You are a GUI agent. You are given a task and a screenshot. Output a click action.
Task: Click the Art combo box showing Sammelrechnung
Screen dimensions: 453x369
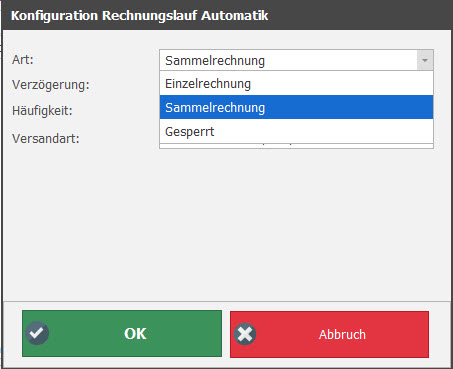[296, 60]
